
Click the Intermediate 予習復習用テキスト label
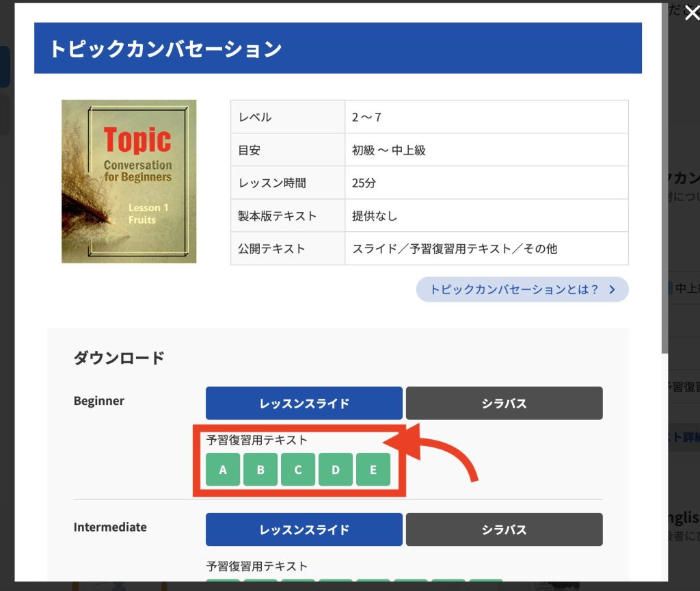[x=257, y=566]
